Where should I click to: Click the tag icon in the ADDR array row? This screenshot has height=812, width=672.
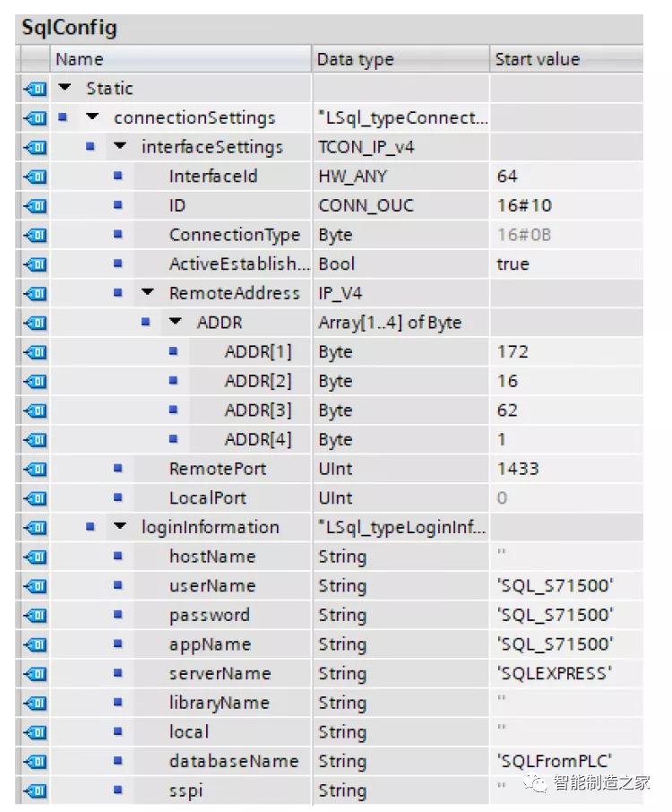pos(35,324)
